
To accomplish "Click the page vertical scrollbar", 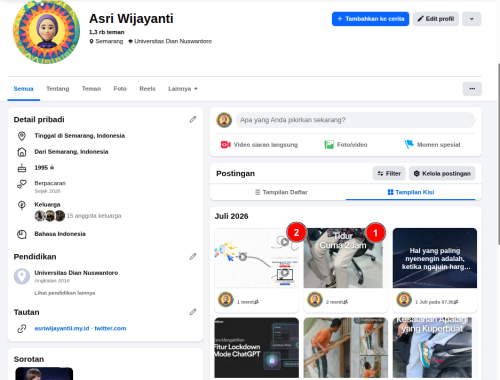I will point(498,153).
